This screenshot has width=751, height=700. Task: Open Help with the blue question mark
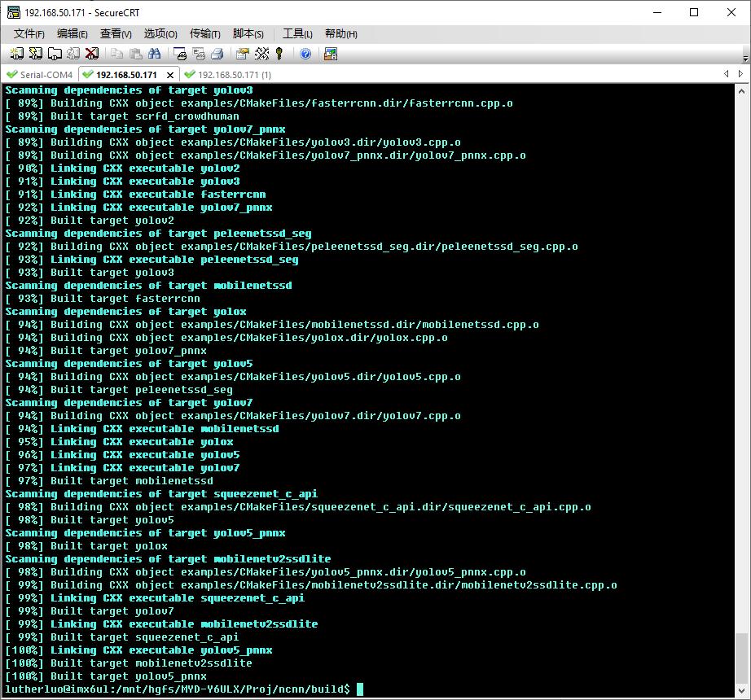305,54
